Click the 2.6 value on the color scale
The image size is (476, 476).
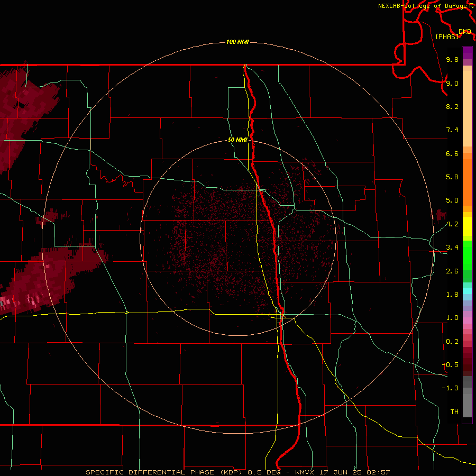click(452, 271)
